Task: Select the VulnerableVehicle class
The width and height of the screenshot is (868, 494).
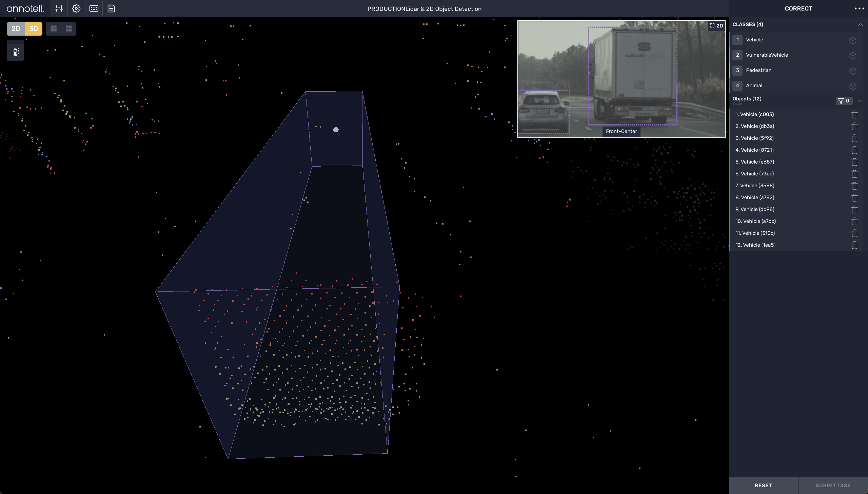Action: pos(796,55)
